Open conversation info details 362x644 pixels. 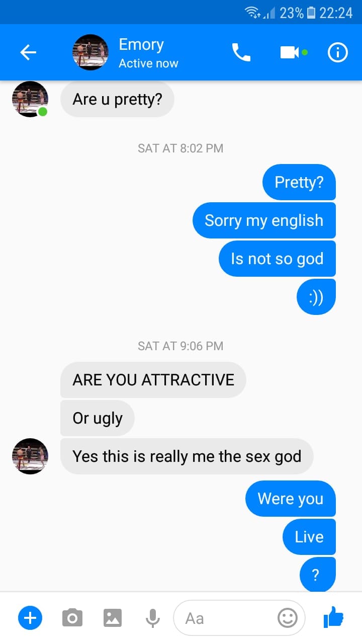point(338,52)
